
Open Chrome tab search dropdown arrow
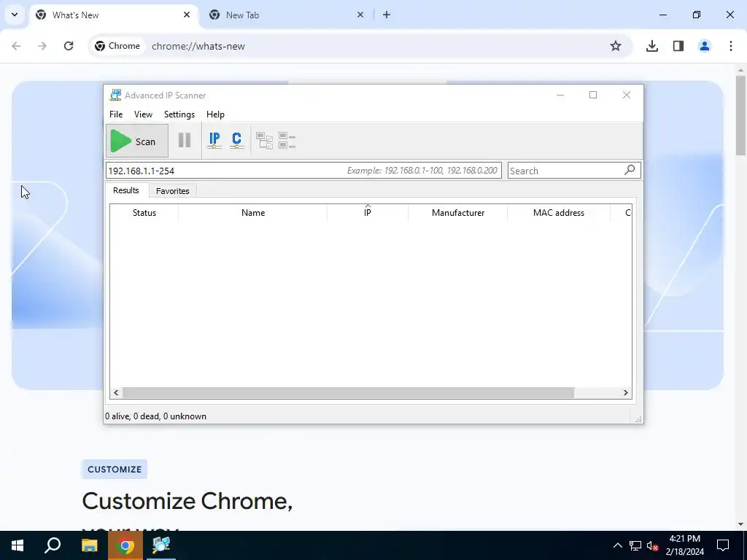click(15, 15)
